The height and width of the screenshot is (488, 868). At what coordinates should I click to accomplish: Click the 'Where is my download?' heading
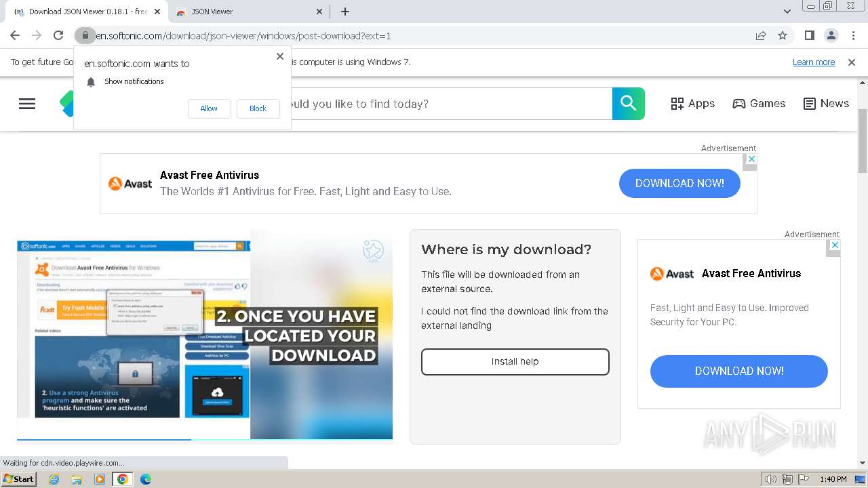[507, 249]
